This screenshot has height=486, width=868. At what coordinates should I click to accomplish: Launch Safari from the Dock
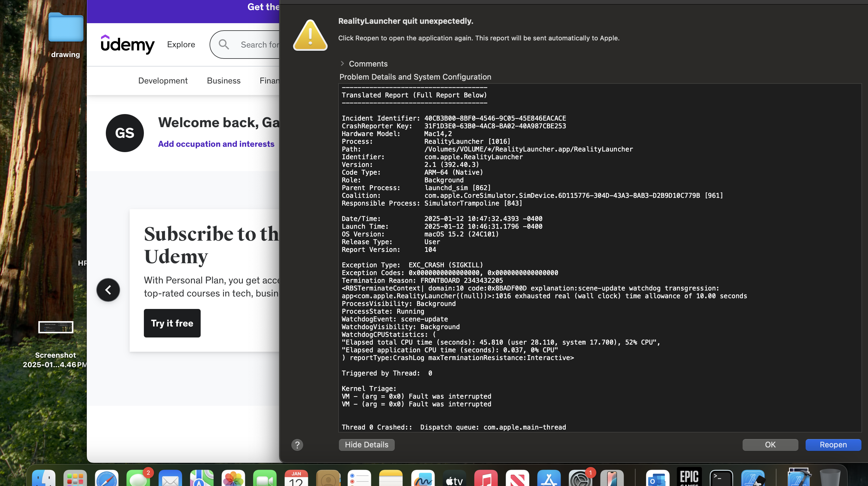click(x=107, y=478)
